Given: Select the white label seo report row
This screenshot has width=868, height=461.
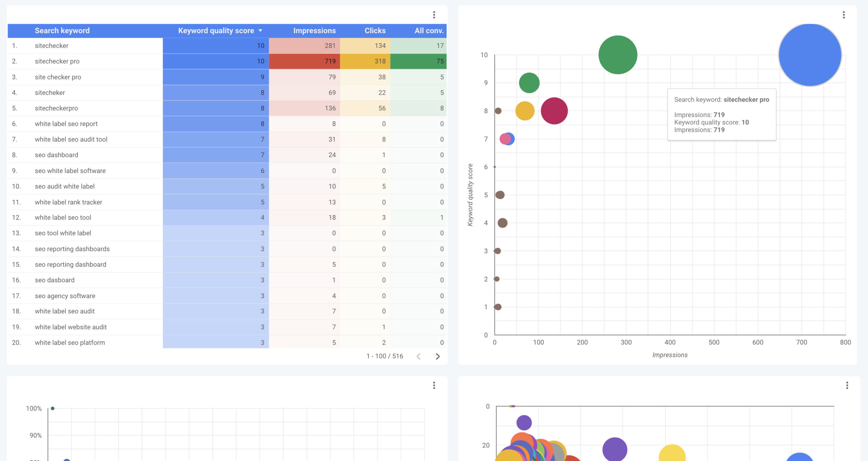Looking at the screenshot, I should click(66, 124).
